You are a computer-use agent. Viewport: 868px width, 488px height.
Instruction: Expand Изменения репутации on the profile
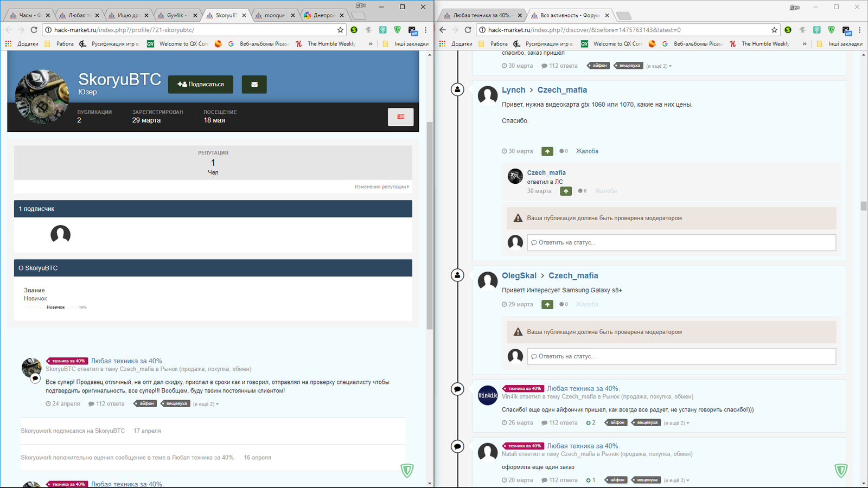tap(381, 187)
